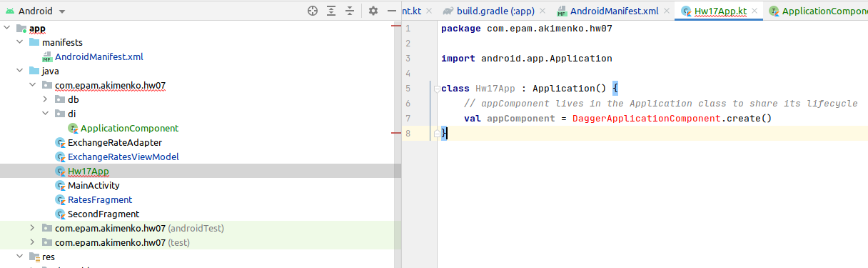Close the build.gradle (:app) tab
The height and width of the screenshot is (268, 868).
pos(542,11)
